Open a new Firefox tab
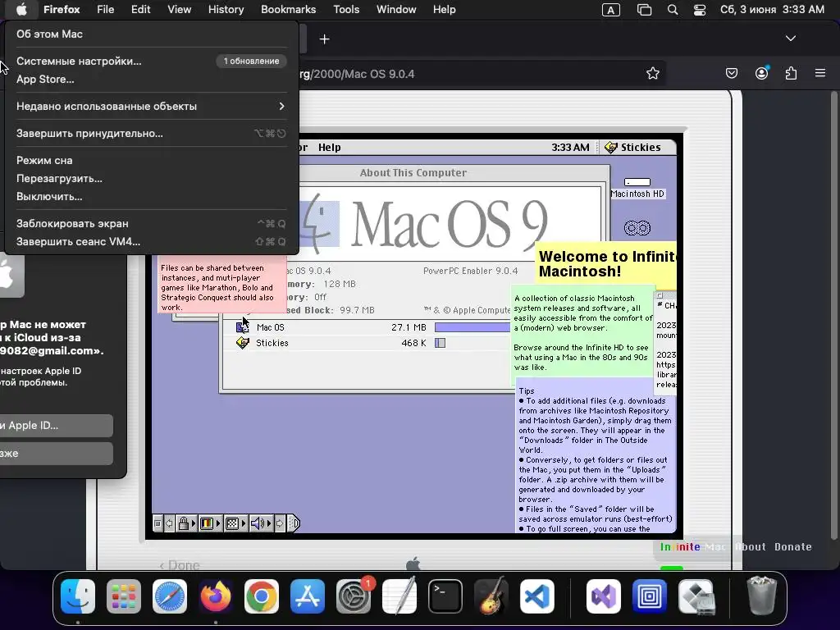This screenshot has width=840, height=630. pyautogui.click(x=324, y=39)
